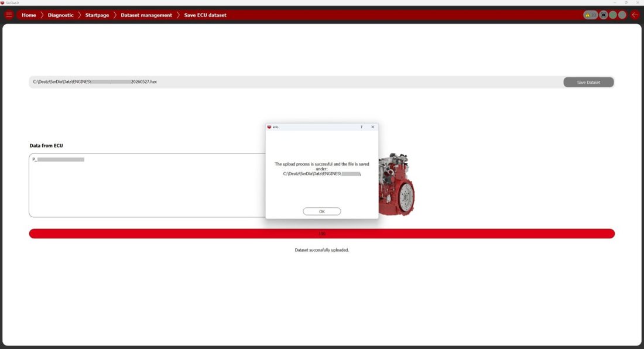This screenshot has height=349, width=644.
Task: Minimize the SerDia window
Action: 614,2
